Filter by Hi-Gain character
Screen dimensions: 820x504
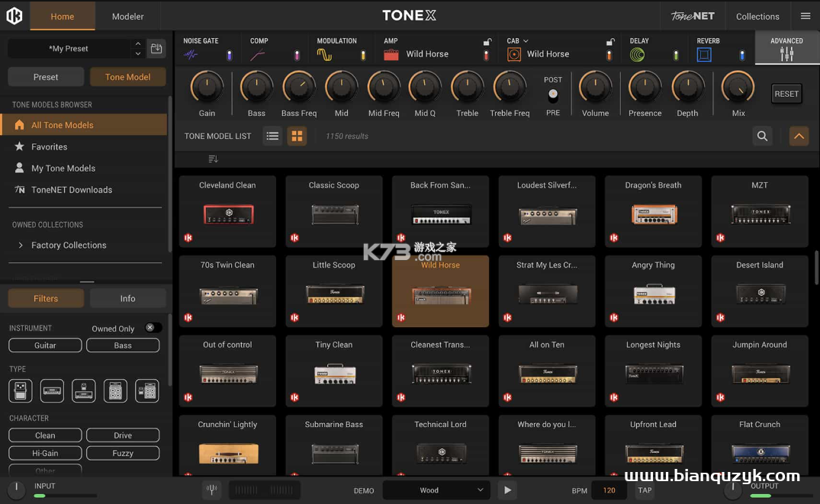pos(45,453)
